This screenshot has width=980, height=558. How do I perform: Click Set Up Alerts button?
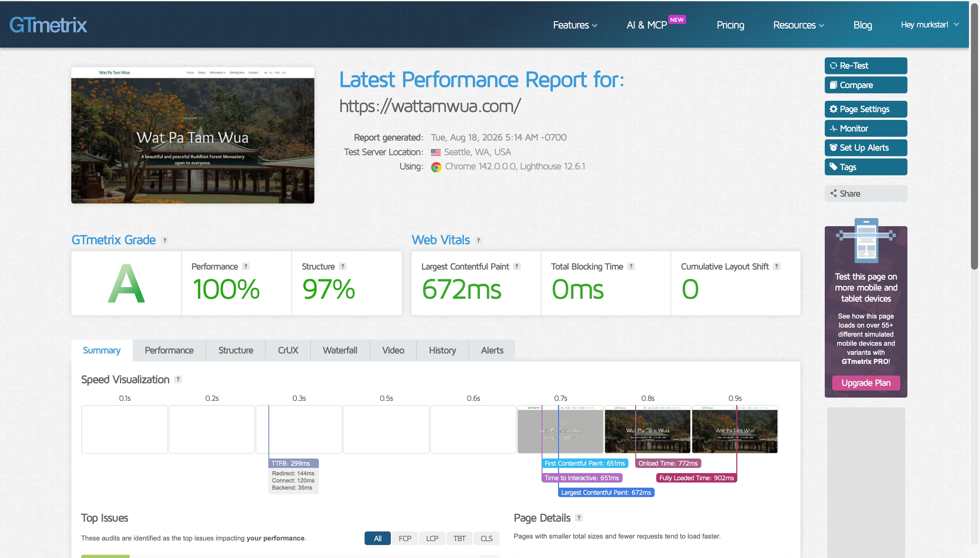pos(866,147)
